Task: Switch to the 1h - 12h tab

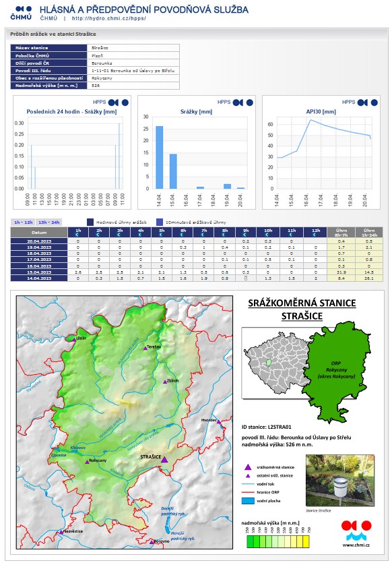Action: pos(23,222)
